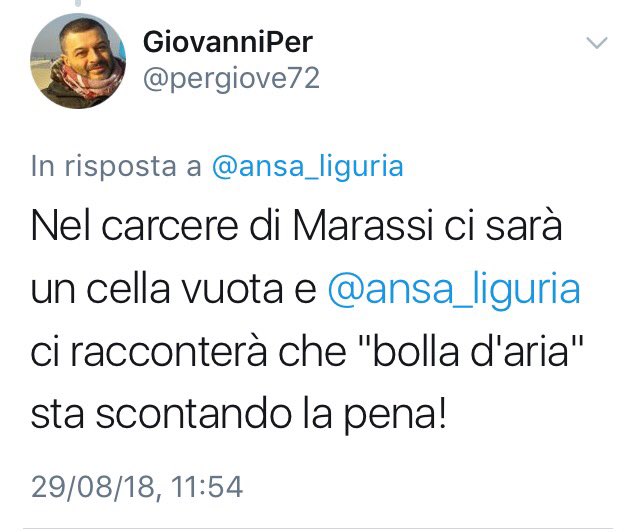638x532 pixels.
Task: Tap the time "11:54"
Action: [x=207, y=486]
